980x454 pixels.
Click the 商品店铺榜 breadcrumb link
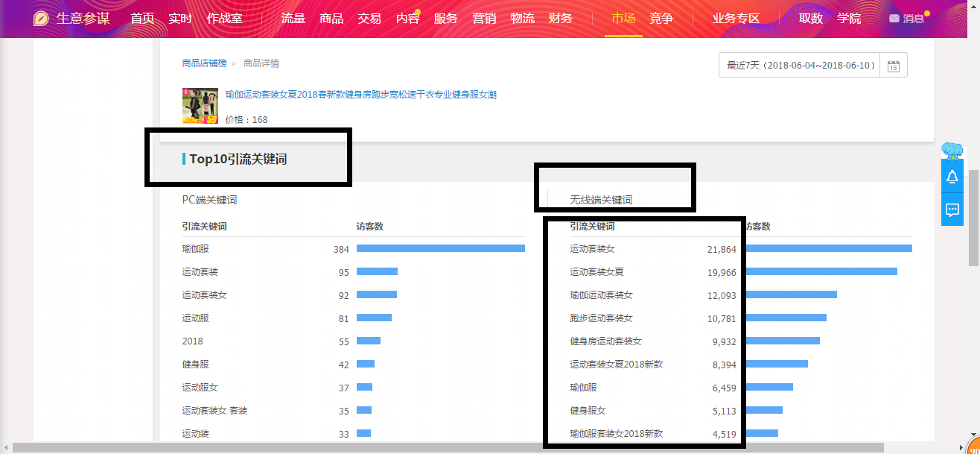point(204,63)
